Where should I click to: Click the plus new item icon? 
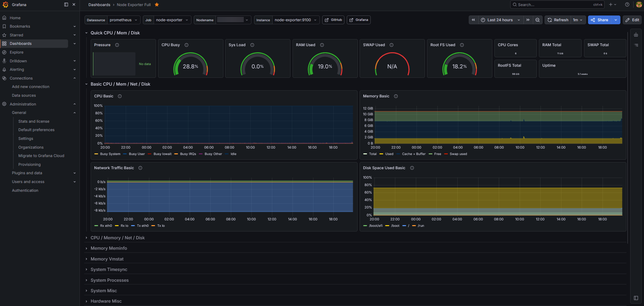pyautogui.click(x=612, y=5)
